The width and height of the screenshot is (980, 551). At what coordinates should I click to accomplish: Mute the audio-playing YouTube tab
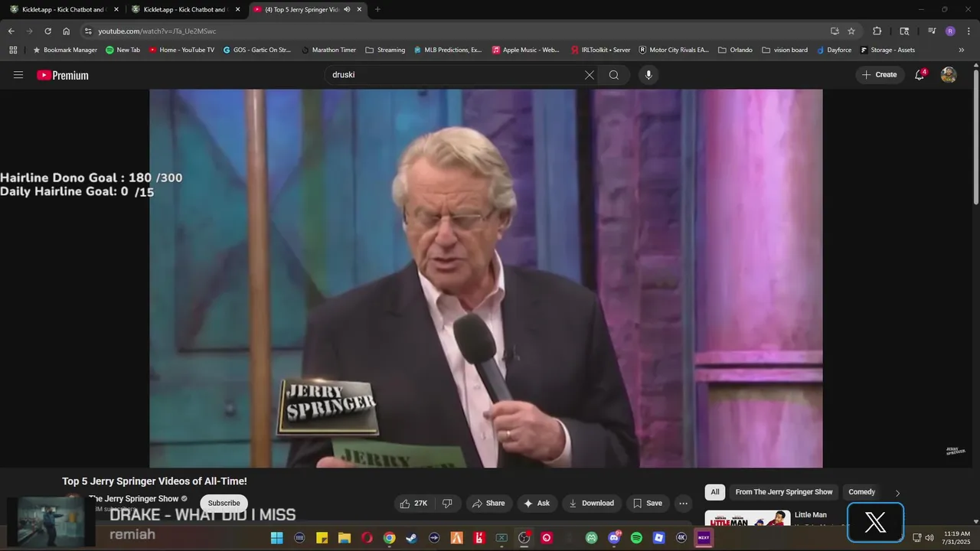coord(347,9)
